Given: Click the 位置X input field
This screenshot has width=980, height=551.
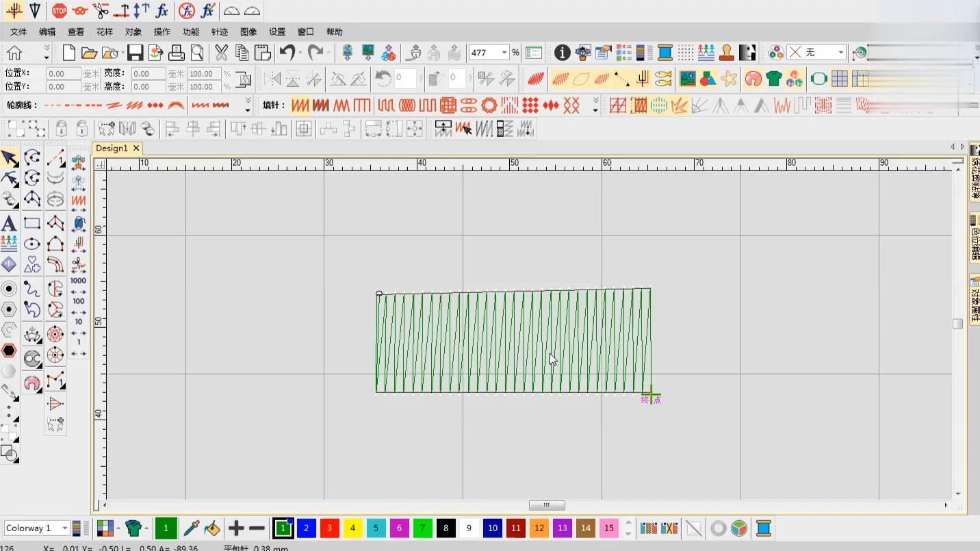Looking at the screenshot, I should click(x=64, y=73).
